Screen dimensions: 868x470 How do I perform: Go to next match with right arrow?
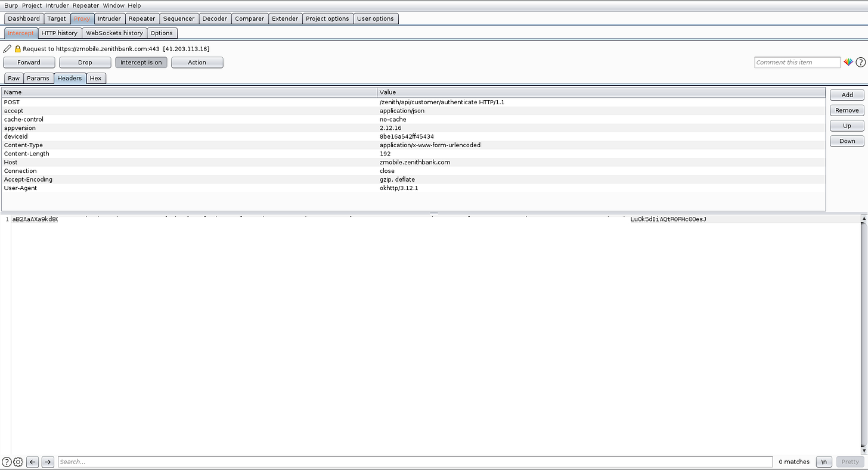point(48,462)
